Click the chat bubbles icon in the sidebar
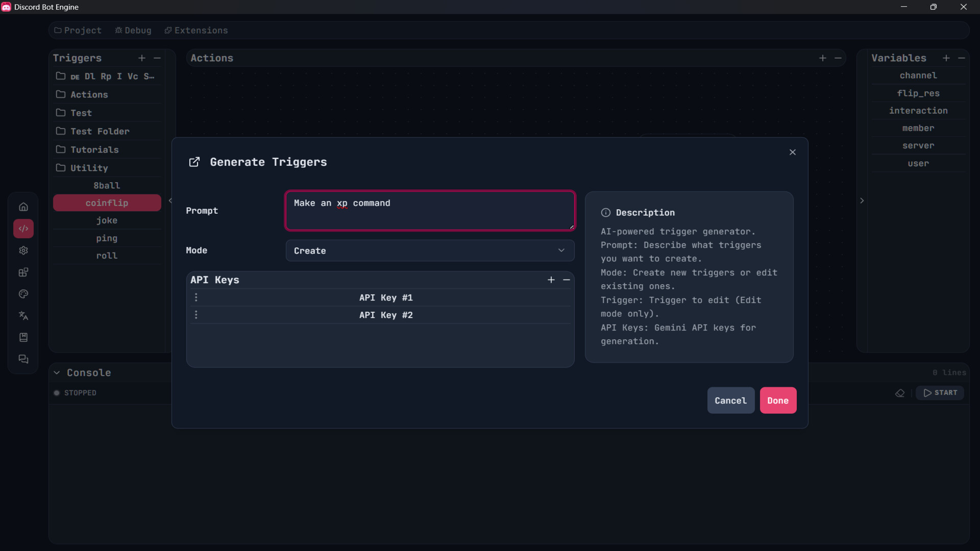The image size is (980, 551). pos(23,359)
